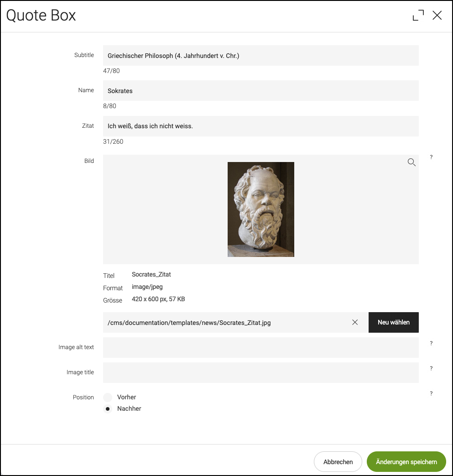Focus the Subtitle text field
Image resolution: width=453 pixels, height=476 pixels.
coord(261,56)
